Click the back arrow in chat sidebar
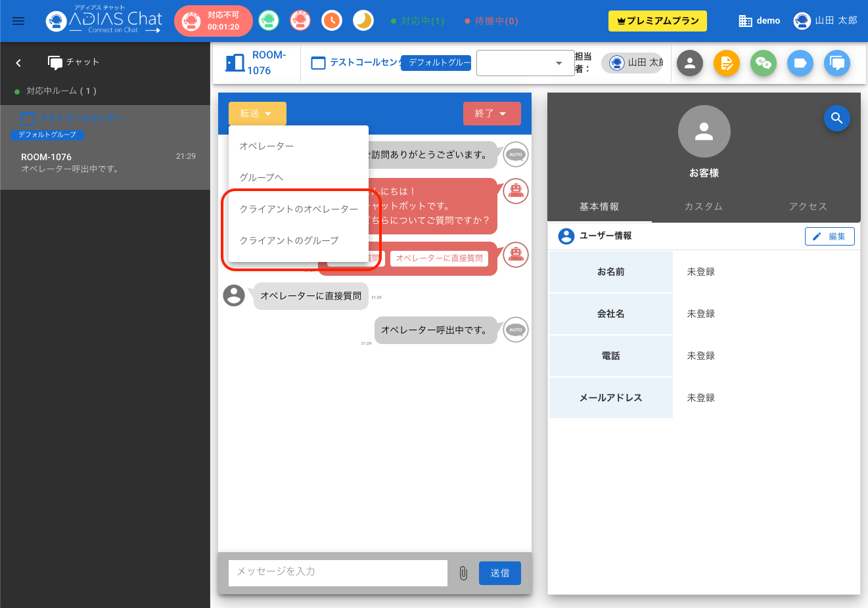Screen dimensions: 868x608 tap(18, 63)
